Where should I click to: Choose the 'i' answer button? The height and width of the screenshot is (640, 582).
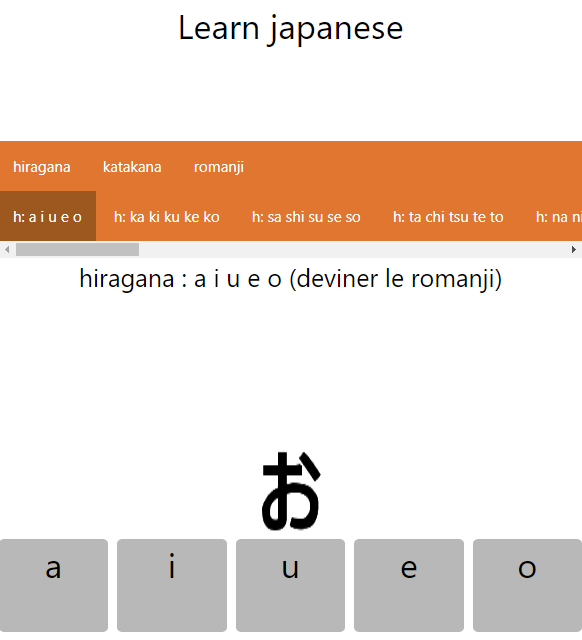coord(172,585)
